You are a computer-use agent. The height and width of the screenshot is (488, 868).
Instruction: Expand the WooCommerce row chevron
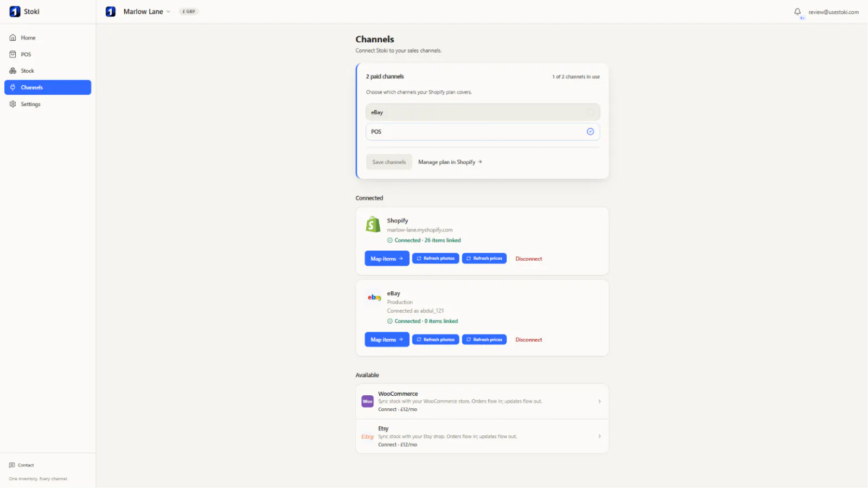tap(599, 401)
